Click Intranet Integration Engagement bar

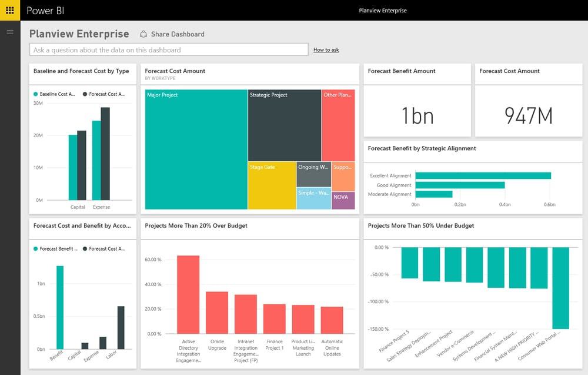coord(246,314)
